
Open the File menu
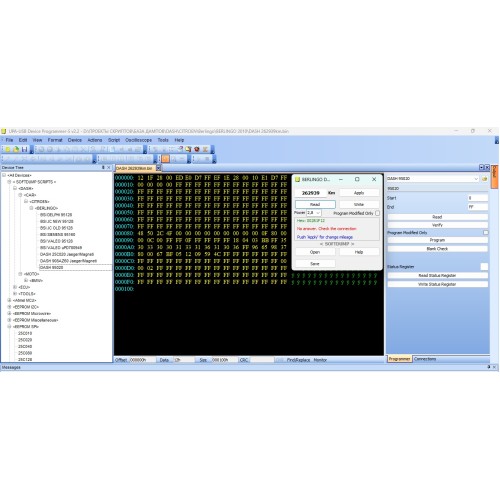tap(9, 140)
